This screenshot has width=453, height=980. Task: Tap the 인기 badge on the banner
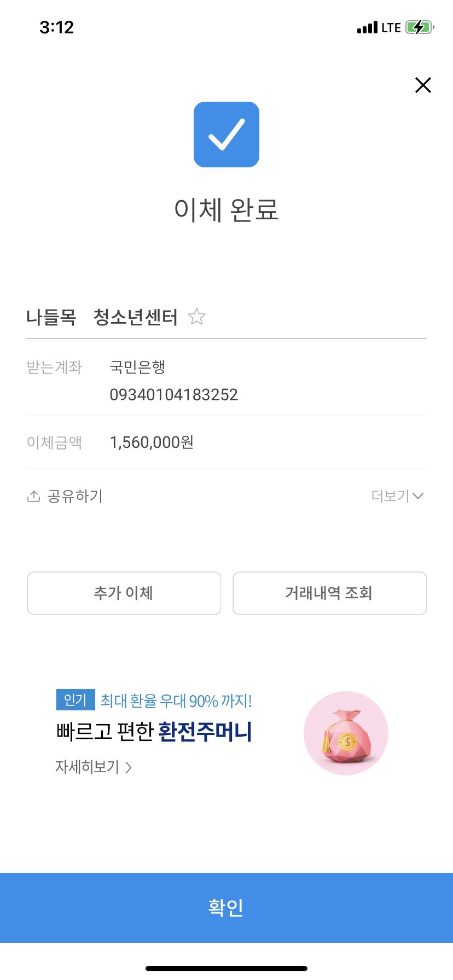[75, 700]
